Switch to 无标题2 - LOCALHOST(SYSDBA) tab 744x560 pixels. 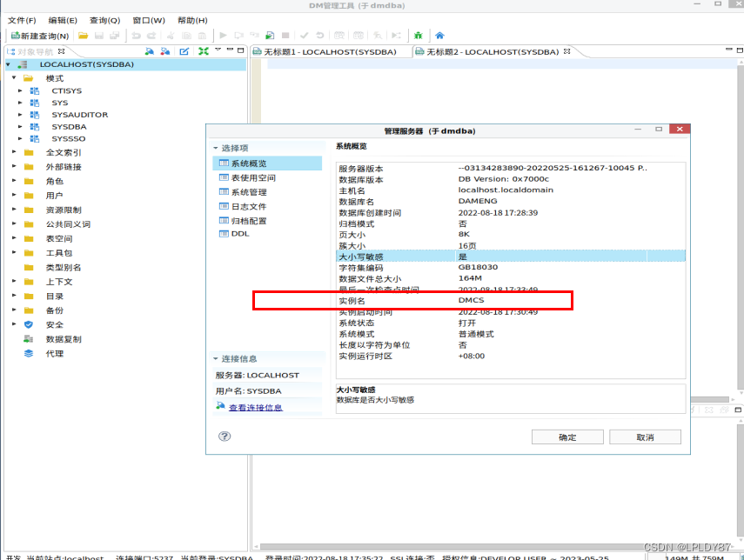pos(493,51)
